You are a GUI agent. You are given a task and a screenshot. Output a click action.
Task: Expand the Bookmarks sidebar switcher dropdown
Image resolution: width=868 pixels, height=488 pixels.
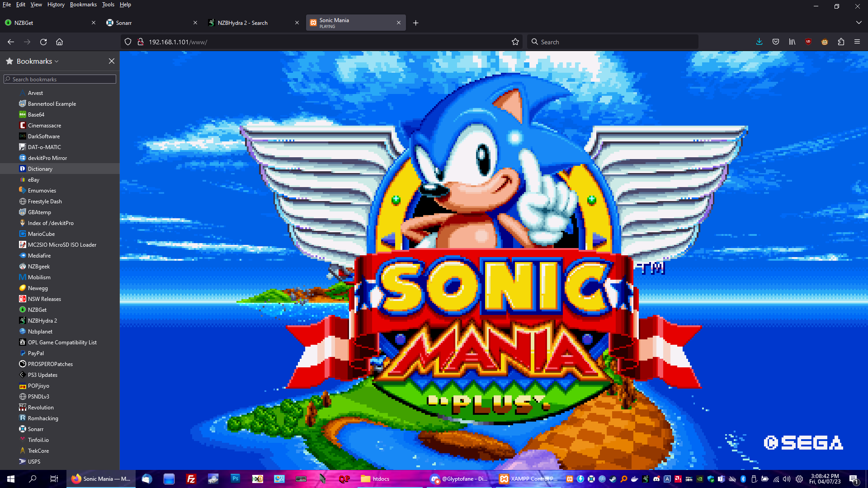coord(57,61)
